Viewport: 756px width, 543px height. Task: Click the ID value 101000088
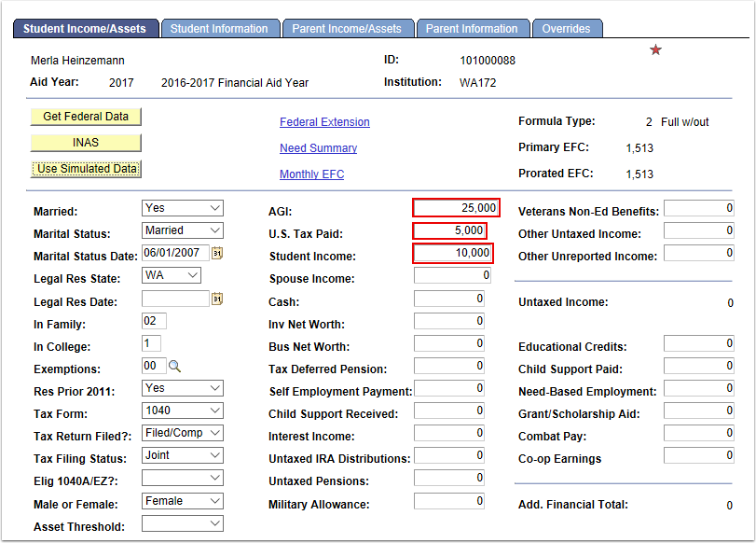[488, 61]
